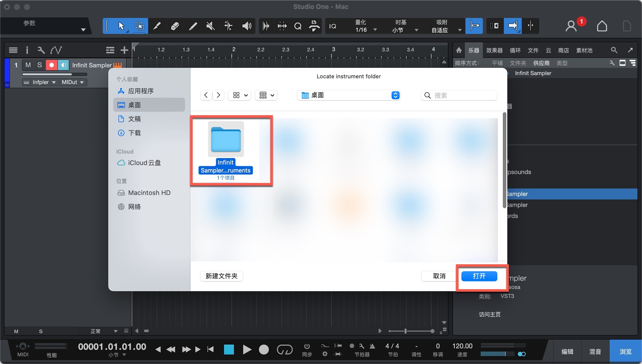Screen dimensions: 642x364
Task: Open the 桌面 location dropdown
Action: [348, 95]
